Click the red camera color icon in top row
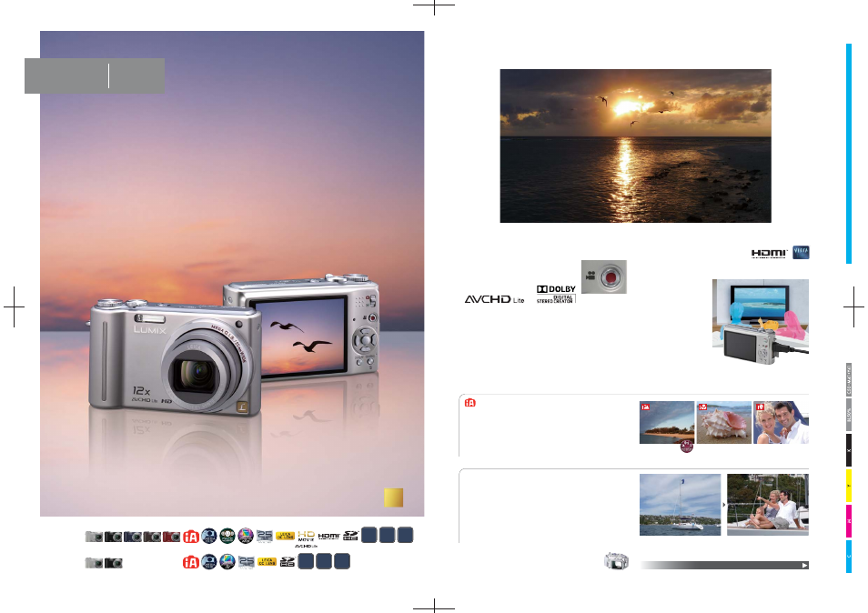This screenshot has height=613, width=868. point(172,536)
